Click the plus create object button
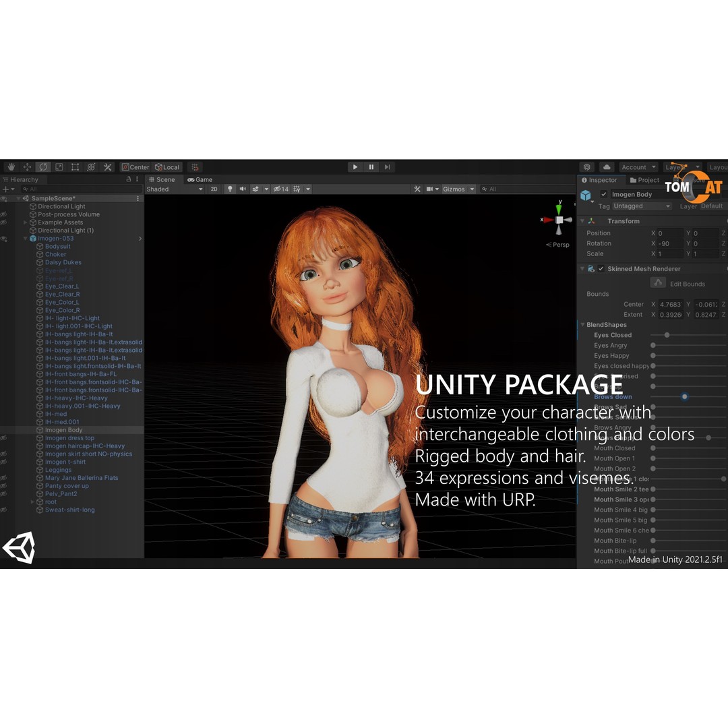This screenshot has width=728, height=728. (x=5, y=189)
